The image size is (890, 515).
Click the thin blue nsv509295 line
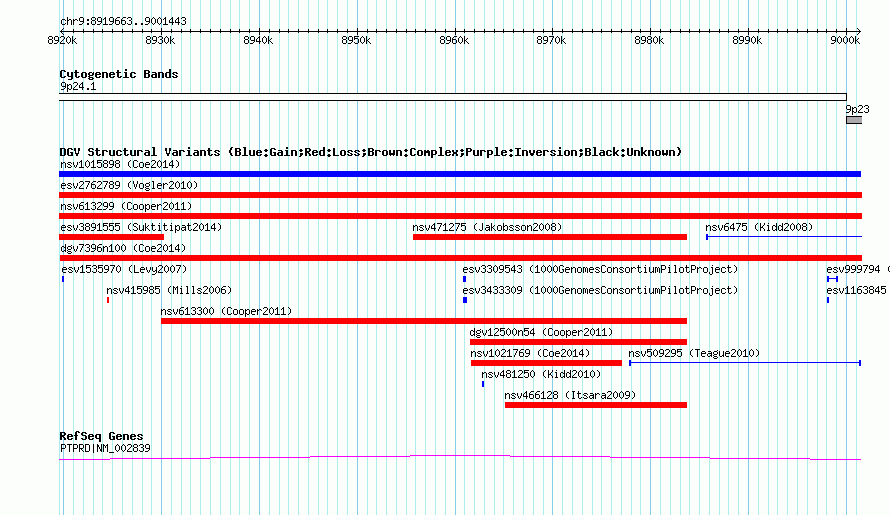(745, 363)
